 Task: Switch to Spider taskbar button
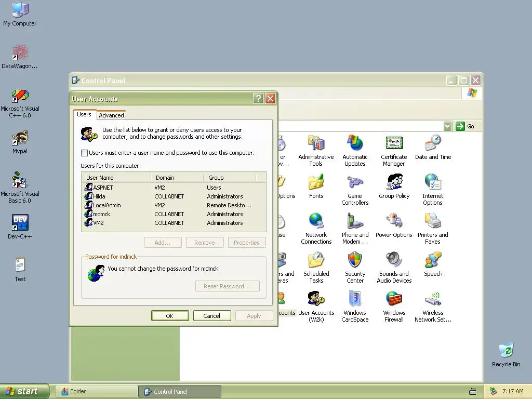(x=96, y=391)
